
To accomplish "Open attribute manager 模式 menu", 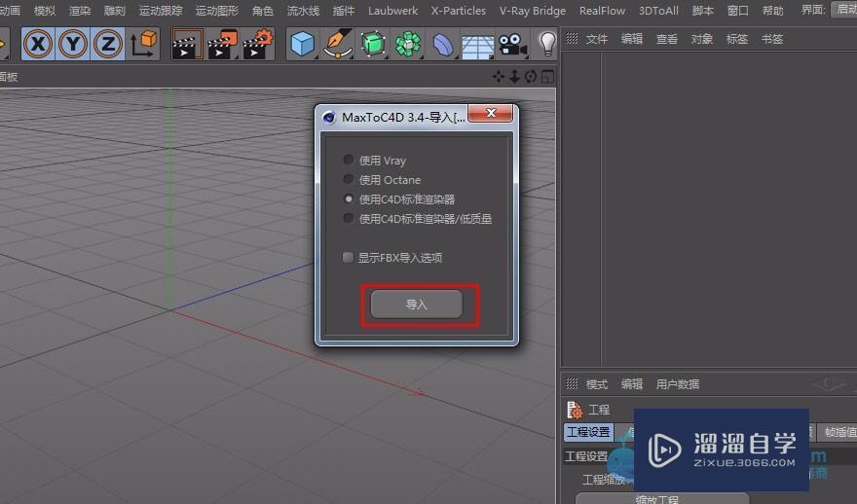I will tap(597, 384).
